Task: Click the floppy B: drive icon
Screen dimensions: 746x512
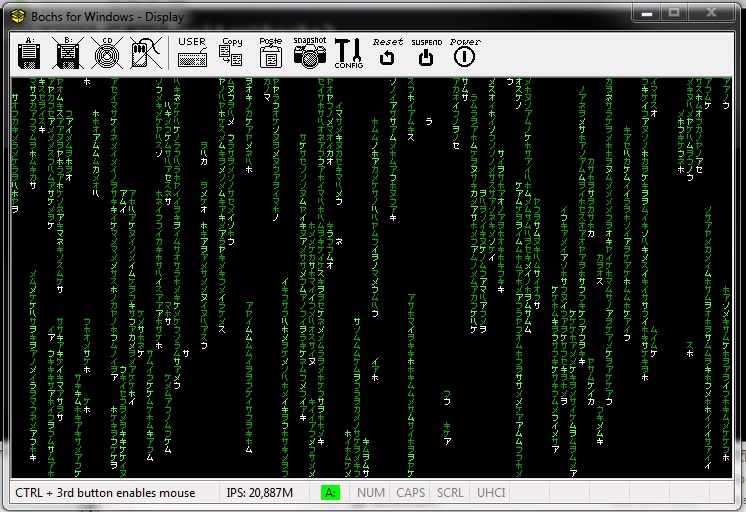Action: 68,53
